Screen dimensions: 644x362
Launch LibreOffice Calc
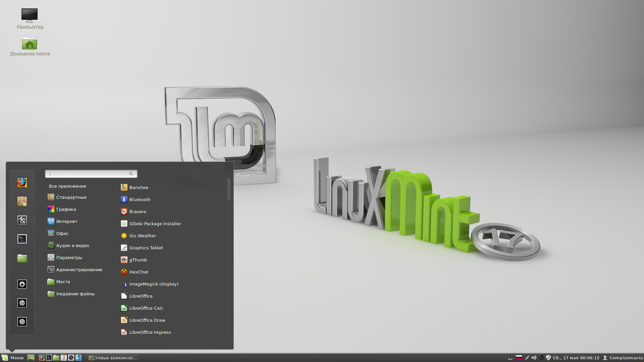[142, 308]
